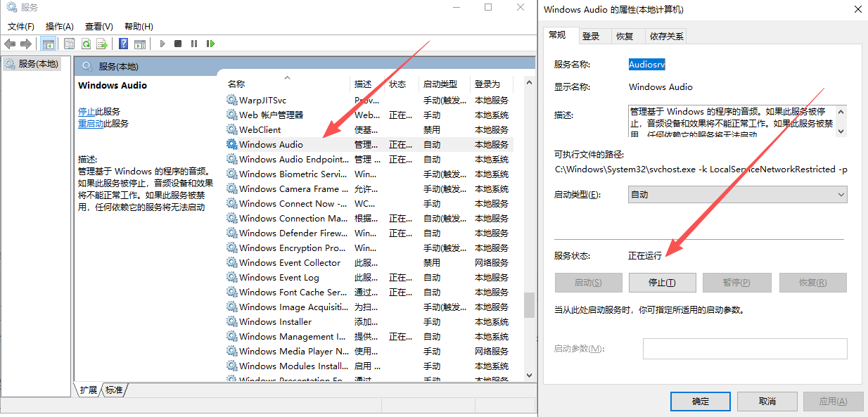Click the Pause Service toolbar icon
The image size is (868, 417).
tap(194, 44)
